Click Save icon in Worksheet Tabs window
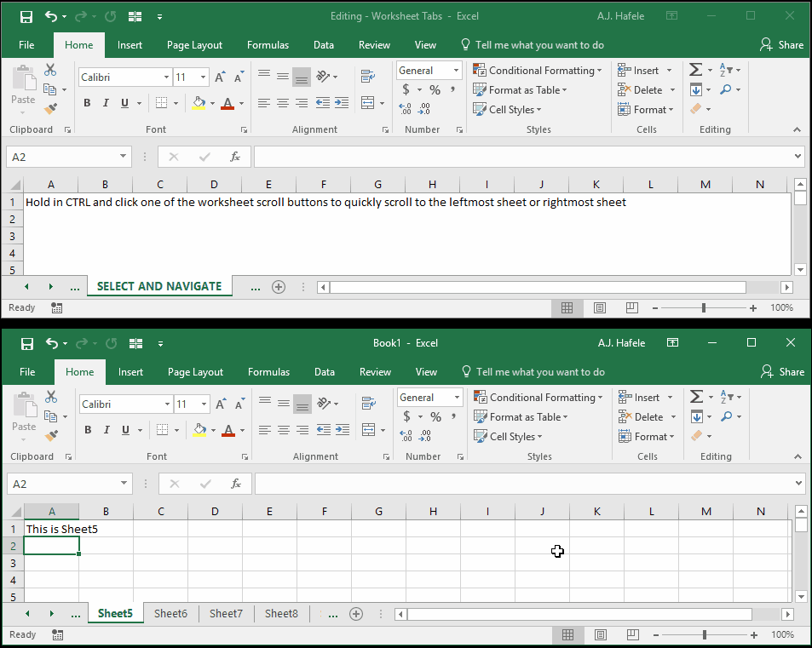This screenshot has width=812, height=648. pos(26,16)
